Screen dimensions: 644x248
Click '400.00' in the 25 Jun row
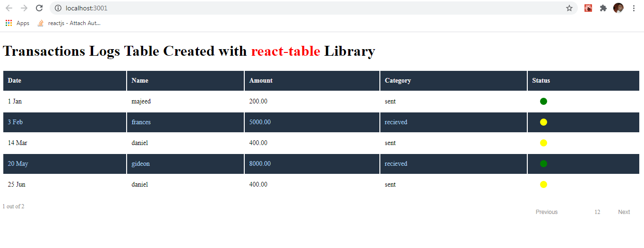(x=258, y=184)
